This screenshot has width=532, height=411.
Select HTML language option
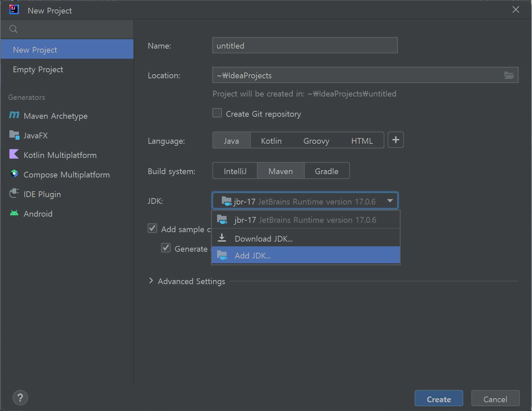pyautogui.click(x=362, y=140)
